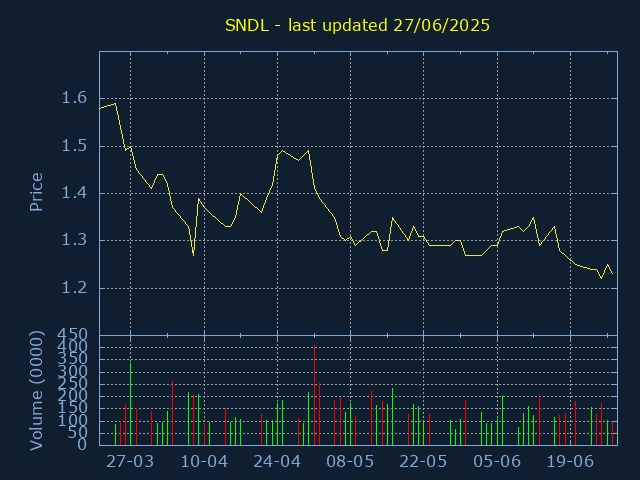Click the 19-06 date label
Viewport: 640px width, 480px height.
pyautogui.click(x=570, y=462)
